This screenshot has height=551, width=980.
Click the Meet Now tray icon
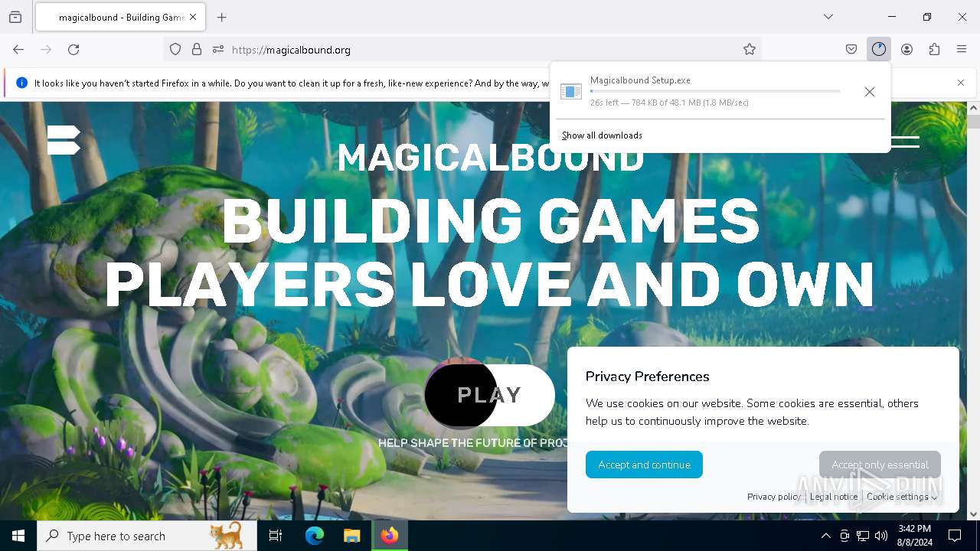tap(844, 536)
